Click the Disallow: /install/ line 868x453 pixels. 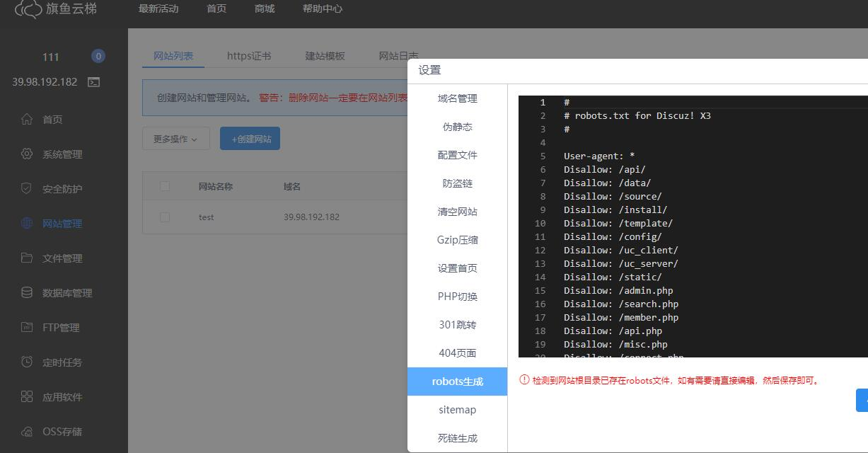[615, 210]
